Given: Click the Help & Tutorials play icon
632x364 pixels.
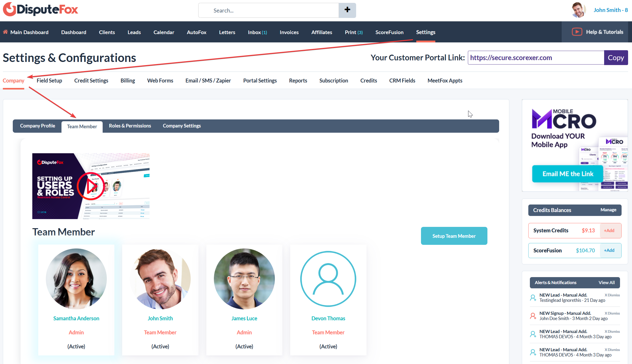Looking at the screenshot, I should [577, 32].
